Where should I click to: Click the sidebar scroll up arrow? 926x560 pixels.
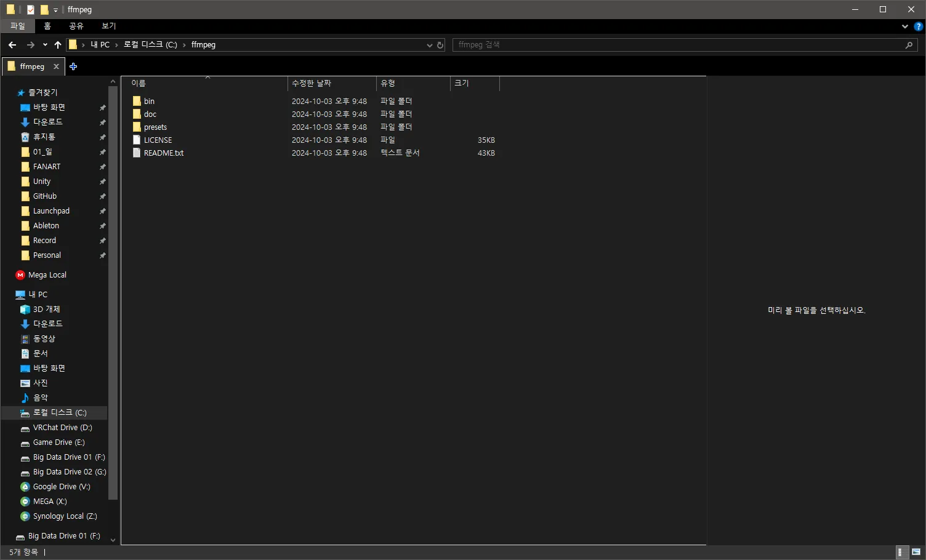tap(113, 81)
